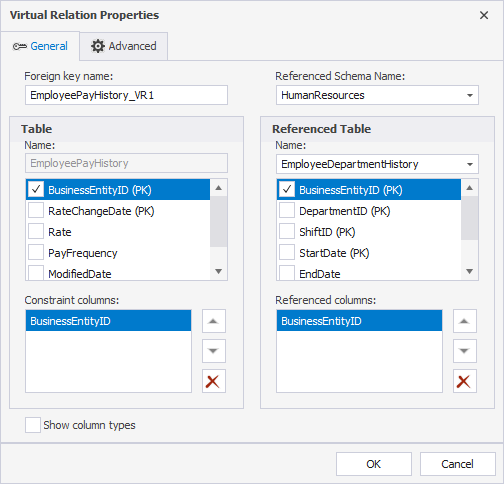Uncheck BusinessEntityID (PK) in Referenced Table list
Image resolution: width=504 pixels, height=484 pixels.
(287, 190)
